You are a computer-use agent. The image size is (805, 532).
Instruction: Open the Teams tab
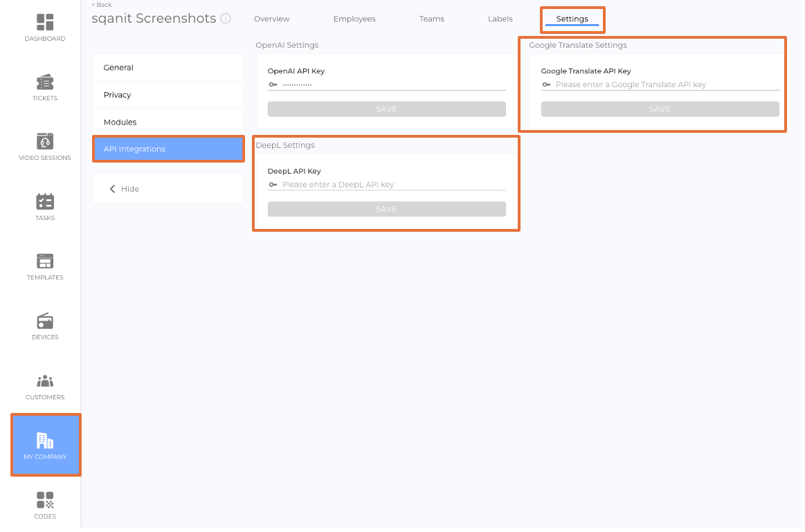coord(431,19)
